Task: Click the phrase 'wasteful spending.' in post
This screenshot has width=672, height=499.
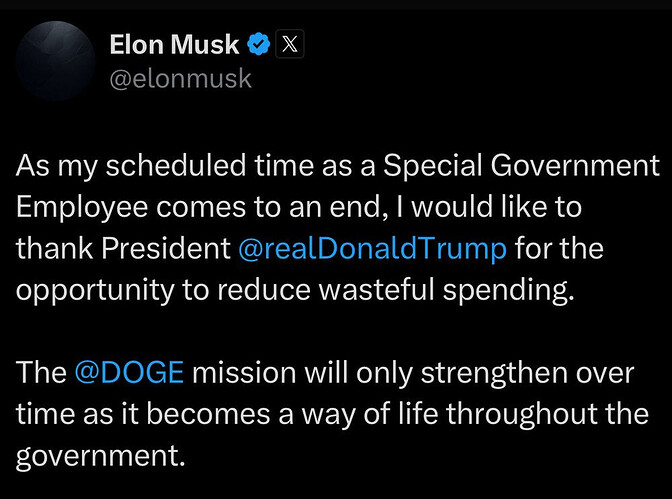Action: coord(446,290)
